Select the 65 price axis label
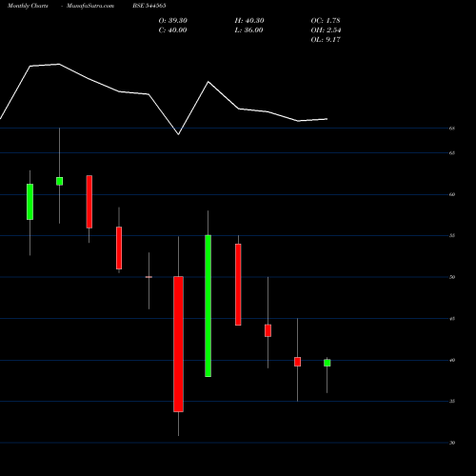The width and height of the screenshot is (476, 476). (x=452, y=153)
